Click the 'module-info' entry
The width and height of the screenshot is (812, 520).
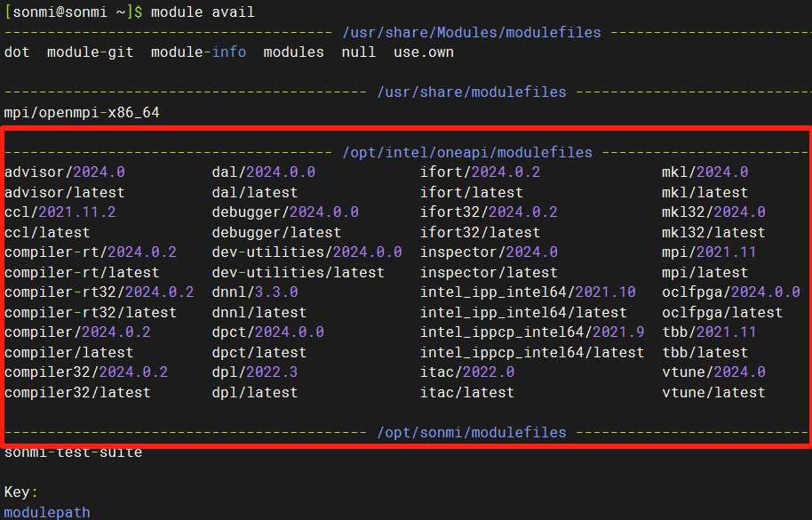click(198, 52)
